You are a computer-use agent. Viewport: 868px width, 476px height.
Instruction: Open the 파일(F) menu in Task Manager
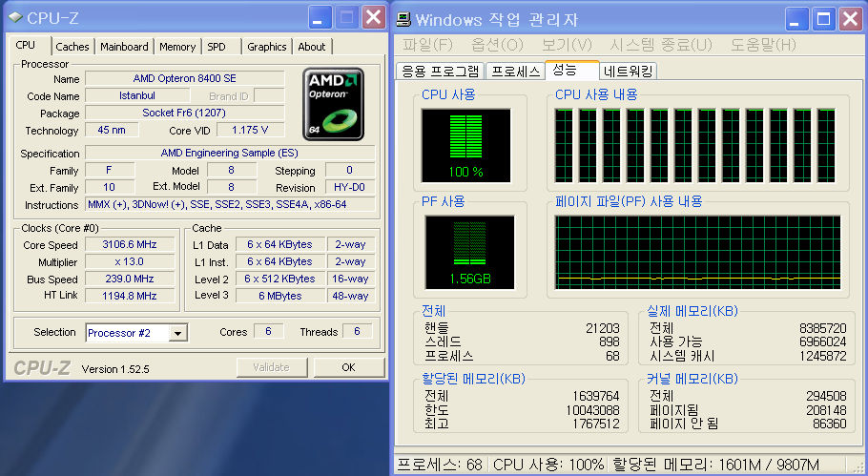427,45
